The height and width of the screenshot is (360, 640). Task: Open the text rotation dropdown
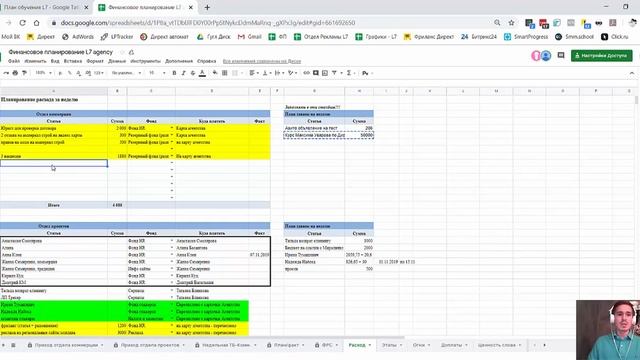coord(292,73)
